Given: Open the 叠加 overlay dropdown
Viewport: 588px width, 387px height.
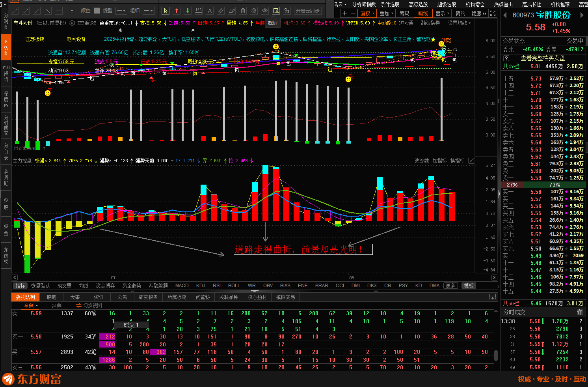Looking at the screenshot, I should point(386,13).
